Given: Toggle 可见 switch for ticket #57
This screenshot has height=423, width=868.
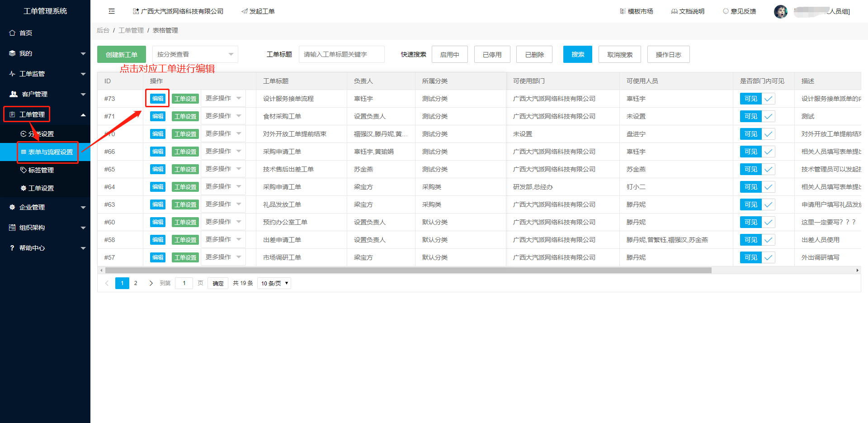Looking at the screenshot, I should 758,257.
